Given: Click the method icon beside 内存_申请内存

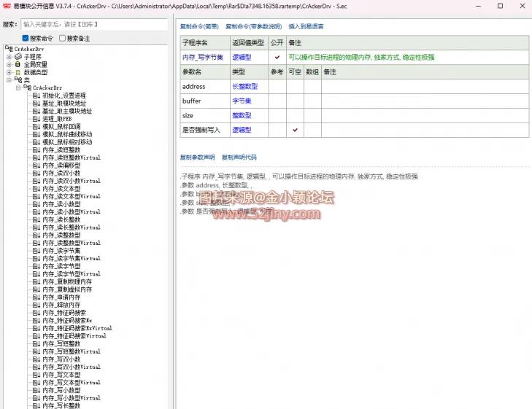Looking at the screenshot, I should tap(36, 297).
